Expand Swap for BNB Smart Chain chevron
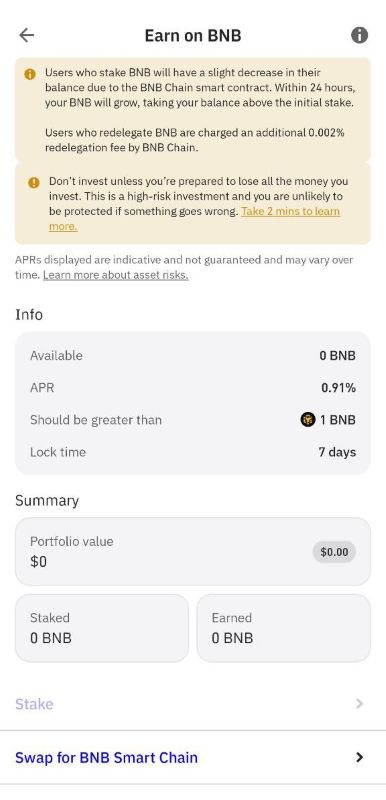 (x=359, y=757)
